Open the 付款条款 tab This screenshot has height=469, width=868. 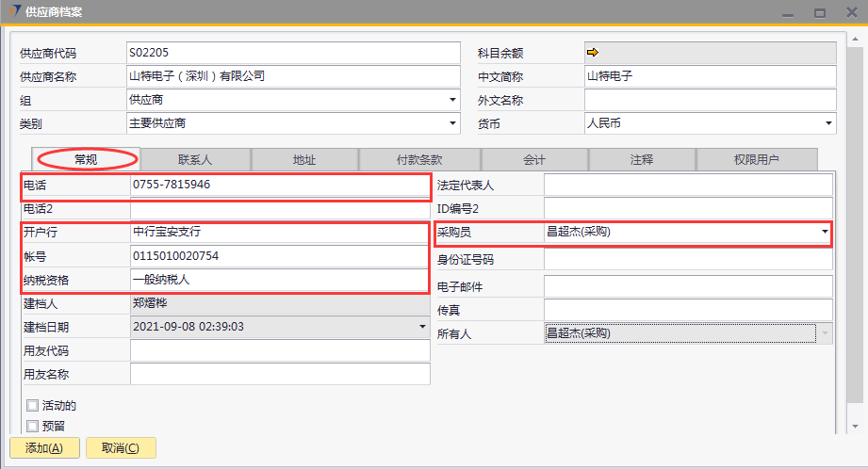(419, 160)
